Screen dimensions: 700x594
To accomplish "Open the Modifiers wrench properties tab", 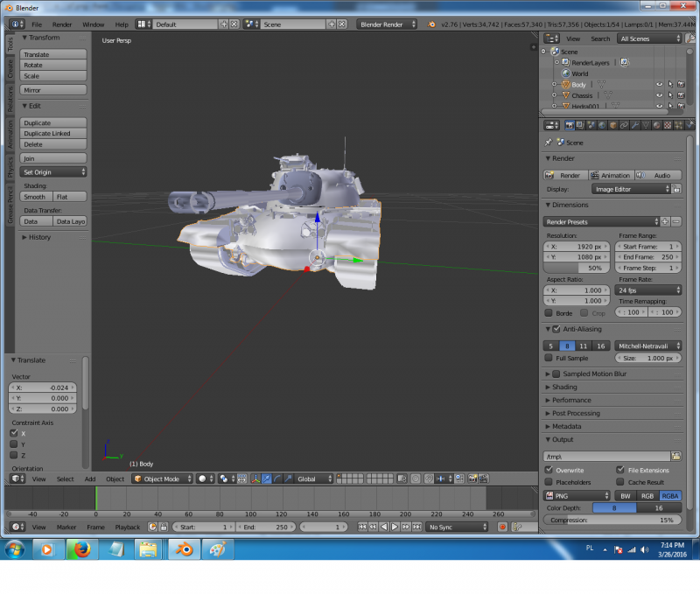I will pos(635,125).
